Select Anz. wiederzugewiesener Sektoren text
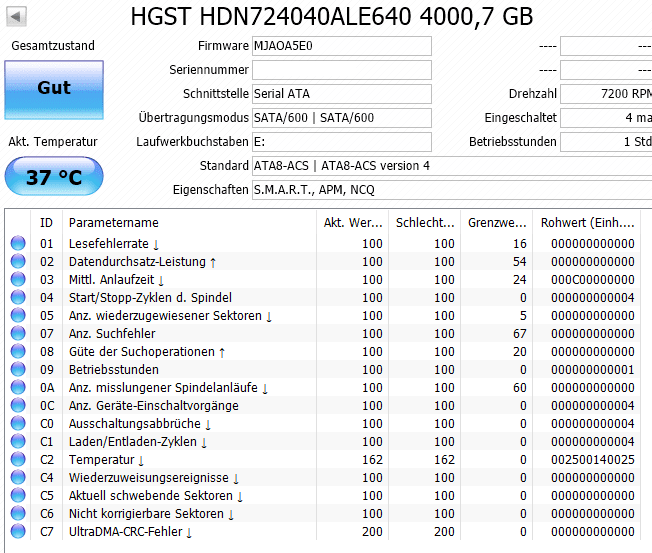Viewport: 652px width, 553px height. pos(165,316)
